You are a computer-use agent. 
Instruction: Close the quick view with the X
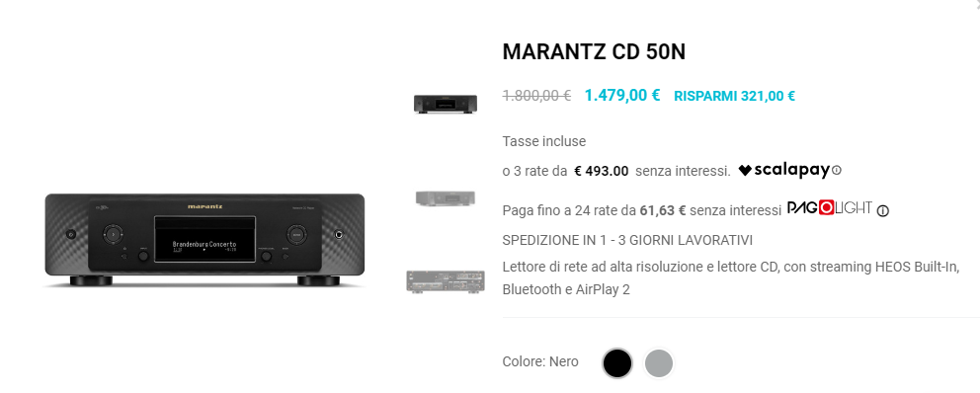point(976,3)
